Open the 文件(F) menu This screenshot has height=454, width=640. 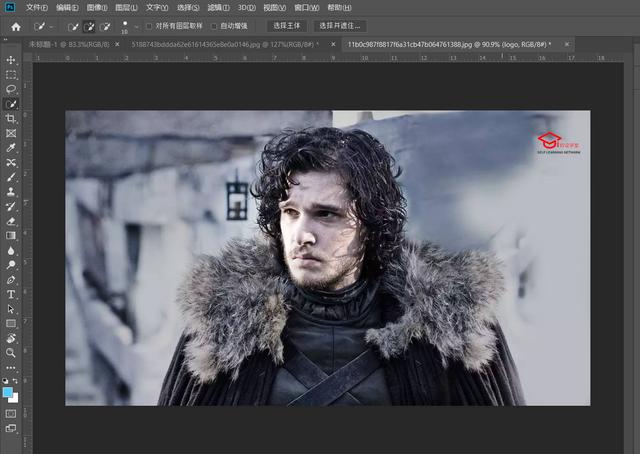pyautogui.click(x=37, y=7)
